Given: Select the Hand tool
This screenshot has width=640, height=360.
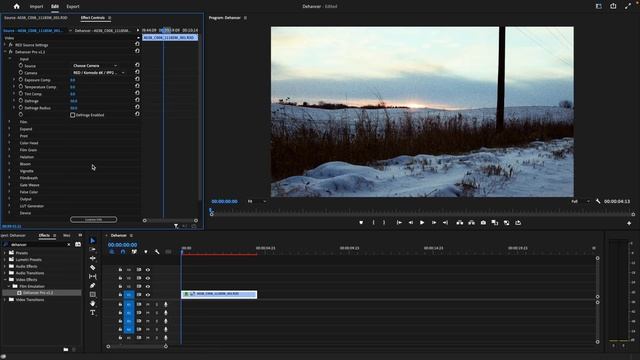Looking at the screenshot, I should (93, 303).
